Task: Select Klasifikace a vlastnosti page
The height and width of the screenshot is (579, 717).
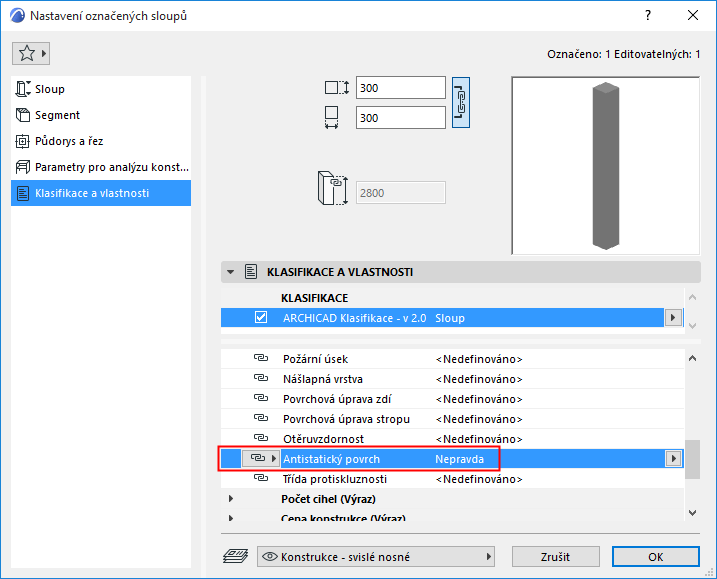Action: click(101, 193)
